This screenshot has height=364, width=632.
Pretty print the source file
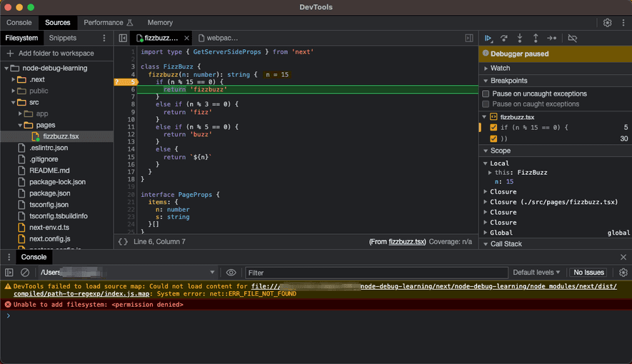tap(123, 242)
